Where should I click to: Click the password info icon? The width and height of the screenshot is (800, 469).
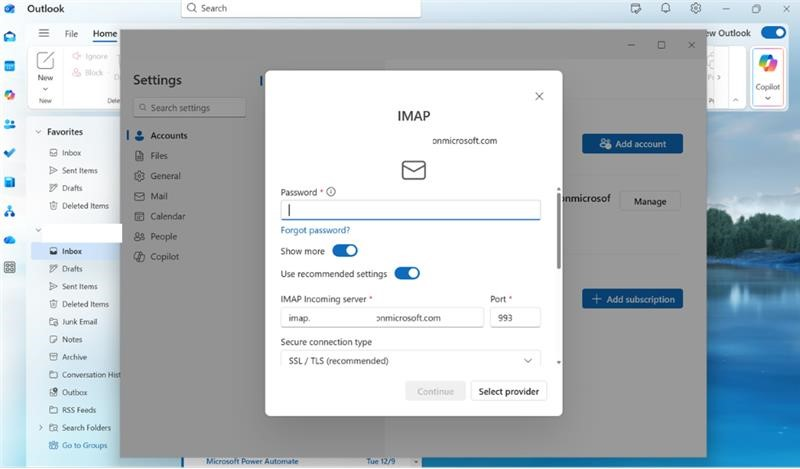point(331,192)
